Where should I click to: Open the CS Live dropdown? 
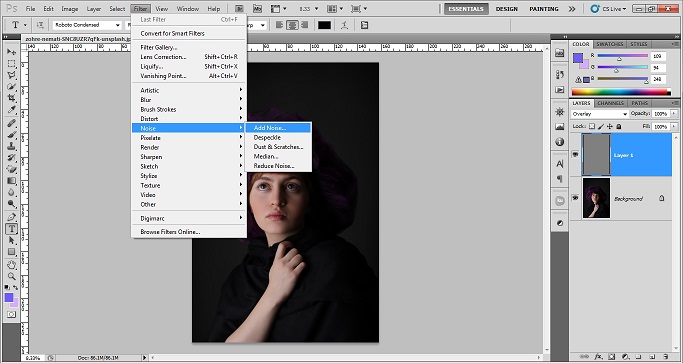point(609,9)
